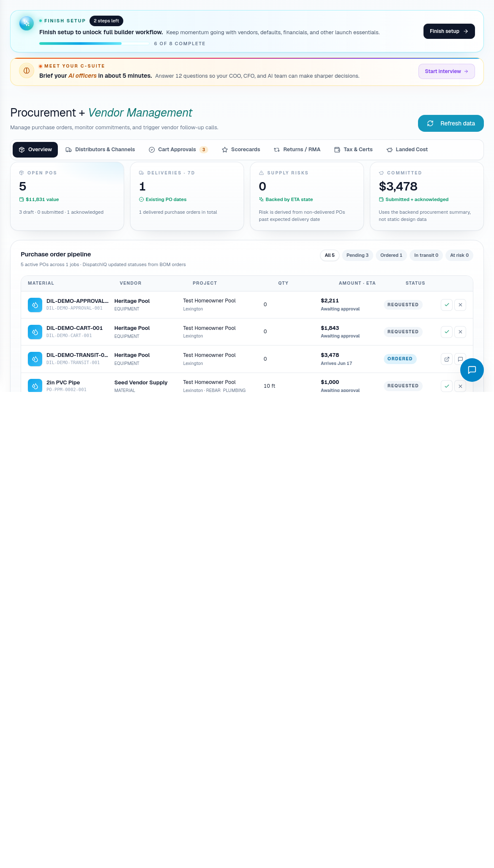Click the ORDERED status badge
This screenshot has height=868, width=494.
pos(400,359)
